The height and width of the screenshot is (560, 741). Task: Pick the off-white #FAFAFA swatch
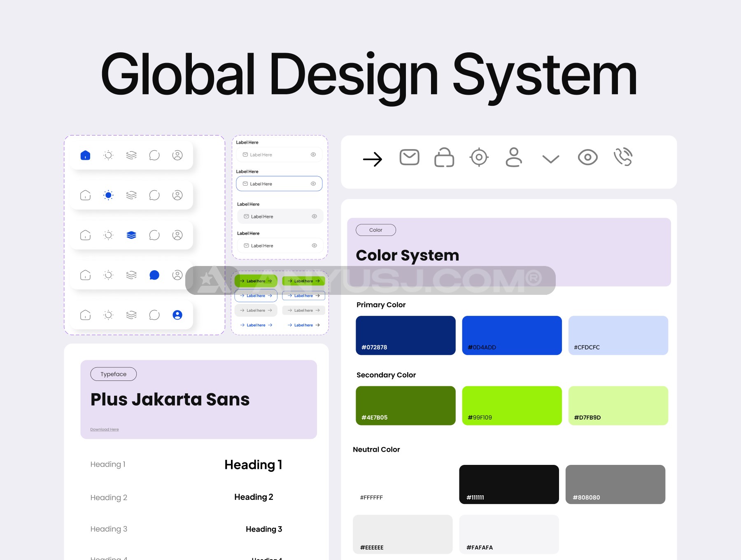pos(509,534)
